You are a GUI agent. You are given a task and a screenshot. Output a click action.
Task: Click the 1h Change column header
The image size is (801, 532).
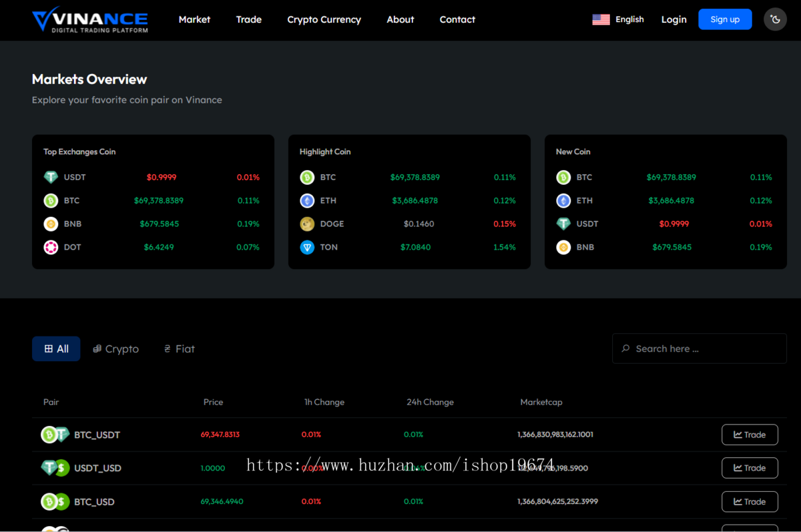[324, 402]
